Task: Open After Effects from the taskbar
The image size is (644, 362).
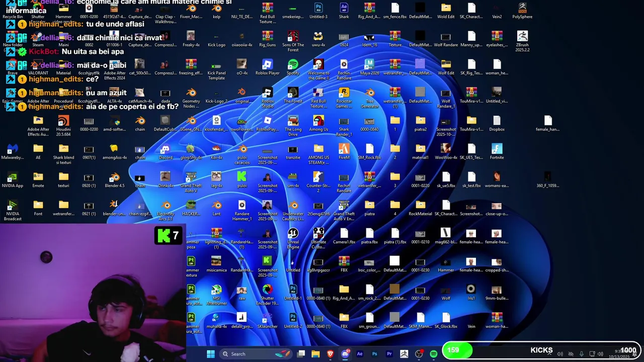Action: pyautogui.click(x=360, y=354)
